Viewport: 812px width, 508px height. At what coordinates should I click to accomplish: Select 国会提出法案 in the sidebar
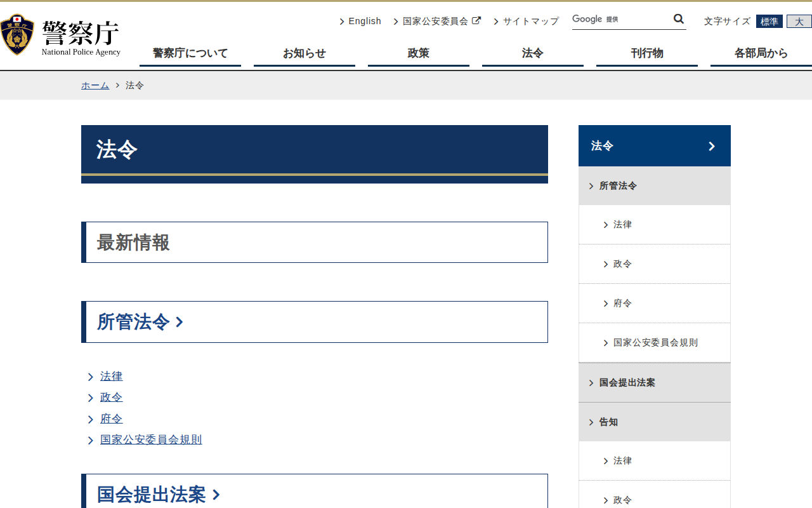click(655, 382)
